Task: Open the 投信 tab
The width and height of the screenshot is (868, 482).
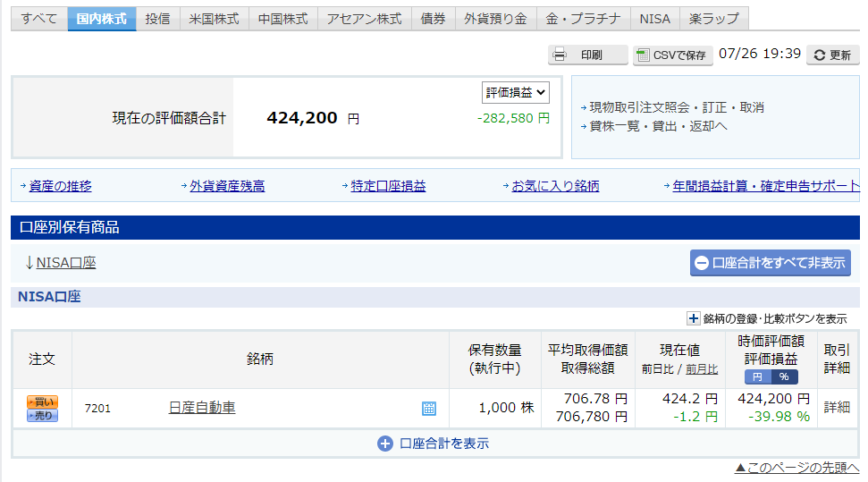Action: (157, 19)
